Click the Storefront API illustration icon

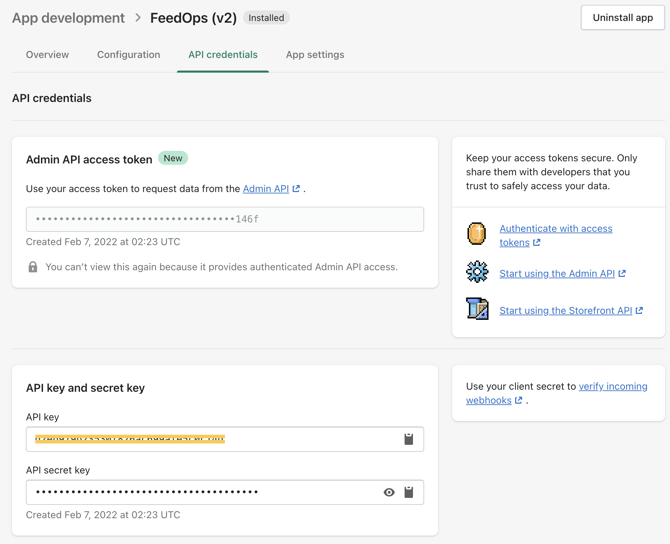477,309
